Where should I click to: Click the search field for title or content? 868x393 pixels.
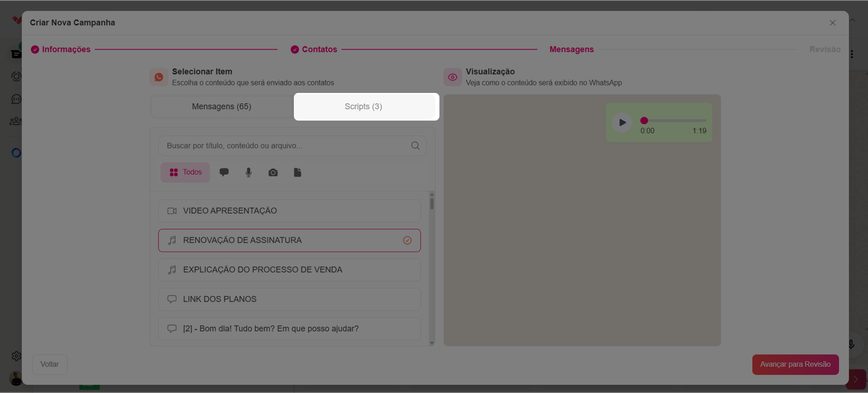(x=292, y=146)
